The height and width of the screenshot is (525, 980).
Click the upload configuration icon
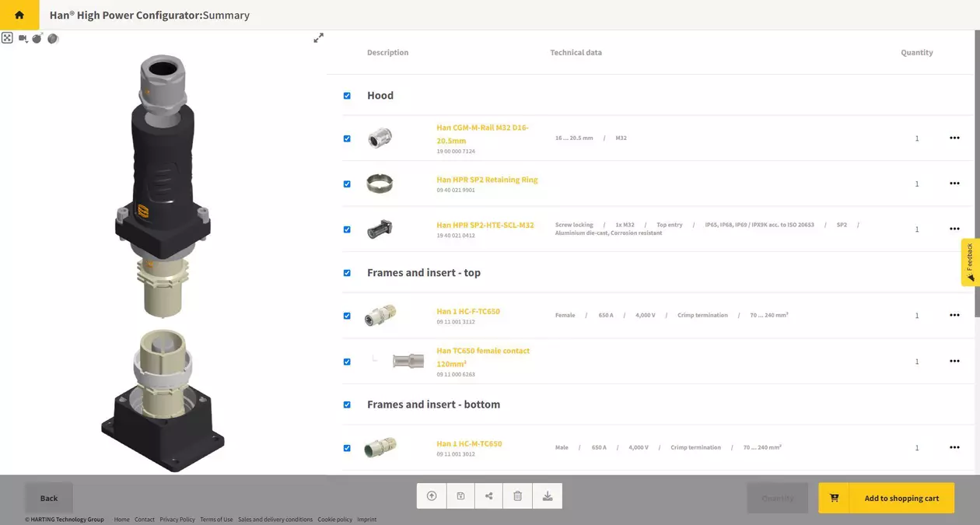pyautogui.click(x=432, y=496)
